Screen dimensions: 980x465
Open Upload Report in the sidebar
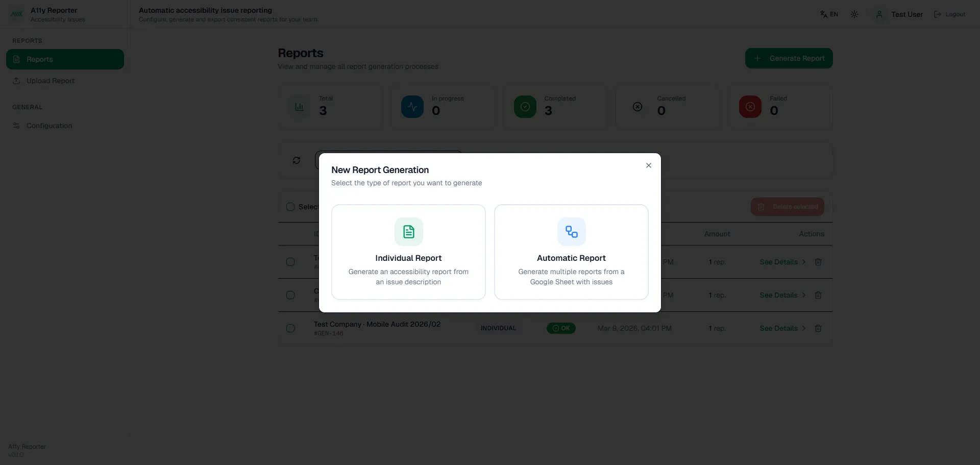tap(50, 81)
